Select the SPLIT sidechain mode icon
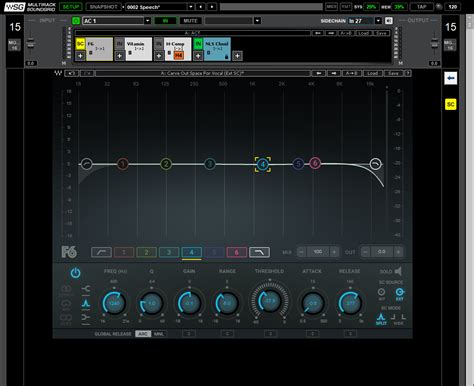This screenshot has height=386, width=474. click(381, 319)
